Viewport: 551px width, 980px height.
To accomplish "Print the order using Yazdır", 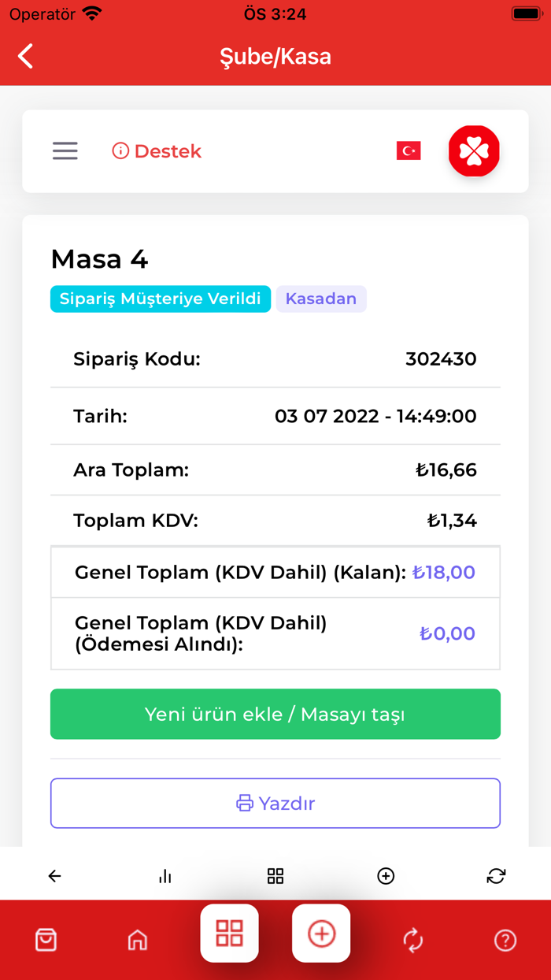I will (275, 803).
